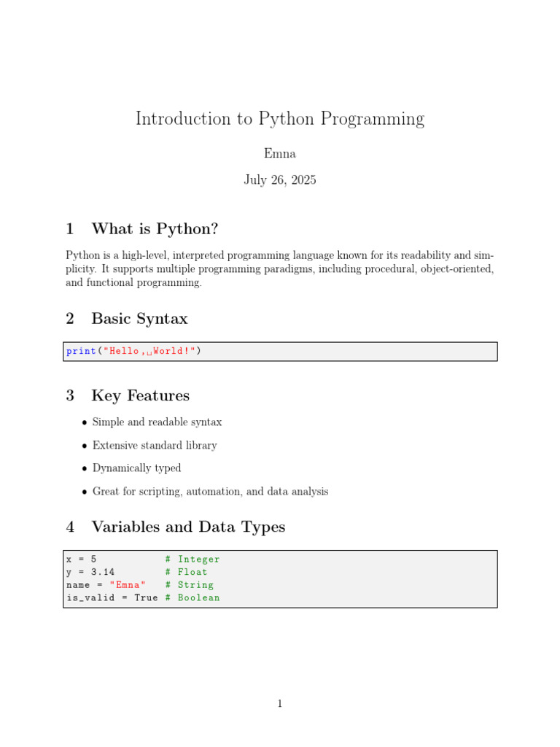Viewport: 560px width, 747px height.
Task: Click the print("Hello, World!") code line
Action: tap(134, 351)
